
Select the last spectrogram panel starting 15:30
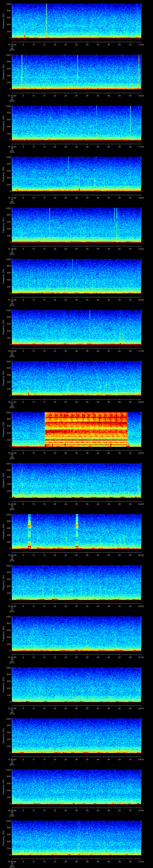(76, 837)
